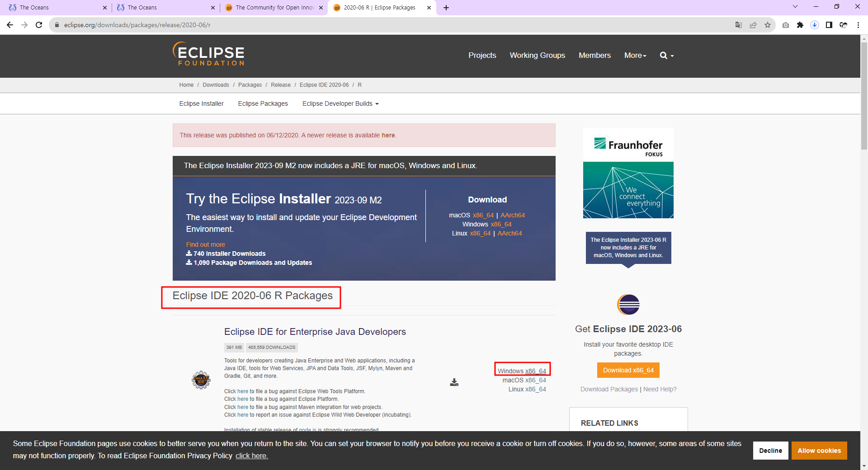Click the Eclipse IDE round logo
Viewport: 868px width, 470px height.
click(x=628, y=305)
